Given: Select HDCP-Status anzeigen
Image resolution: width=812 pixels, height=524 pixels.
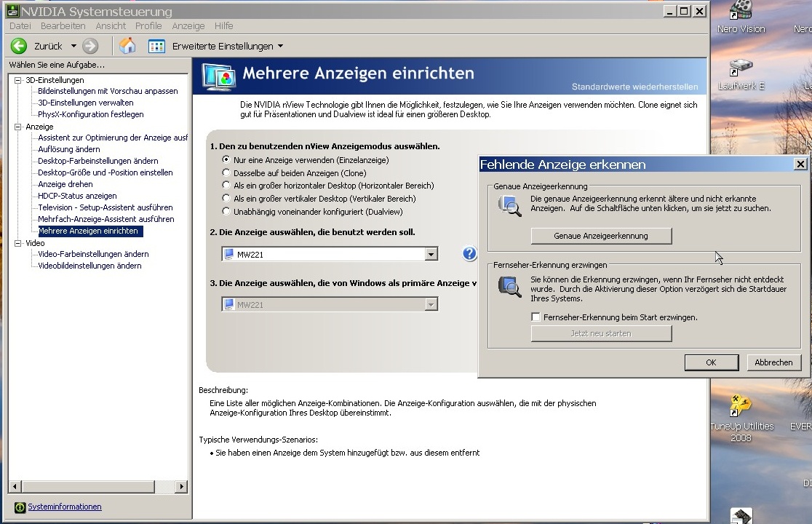Looking at the screenshot, I should click(x=77, y=196).
